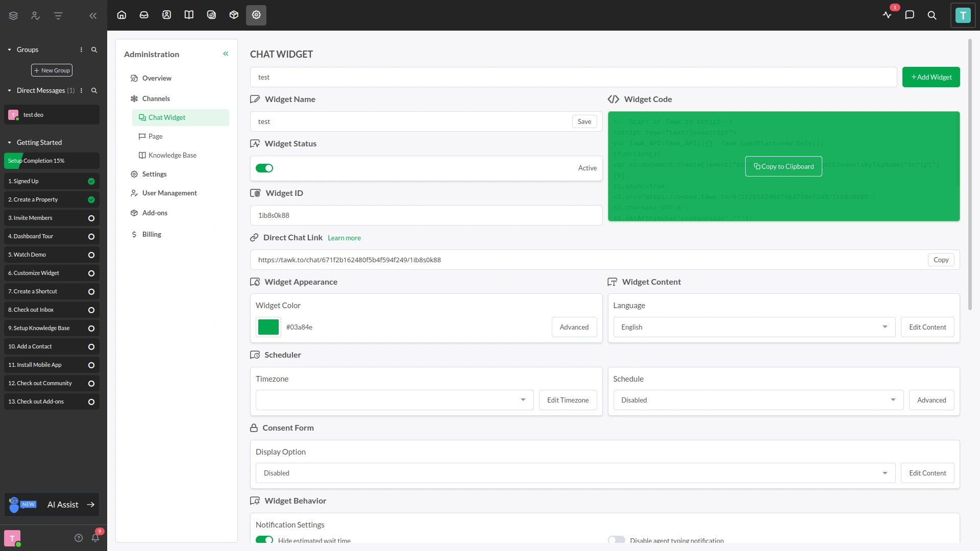Toggle the Widget Status switch to inactive
The width and height of the screenshot is (980, 551).
click(x=264, y=168)
